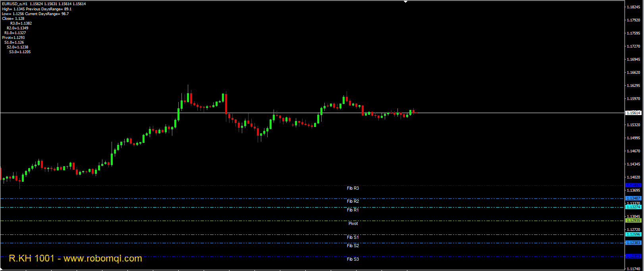Click 1.16945 on the price scale
The height and width of the screenshot is (271, 644).
pyautogui.click(x=633, y=60)
